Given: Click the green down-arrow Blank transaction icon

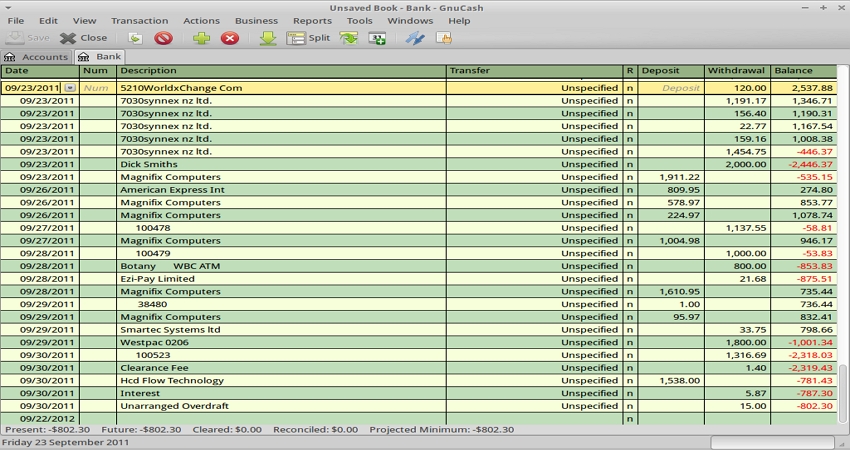Looking at the screenshot, I should (268, 38).
